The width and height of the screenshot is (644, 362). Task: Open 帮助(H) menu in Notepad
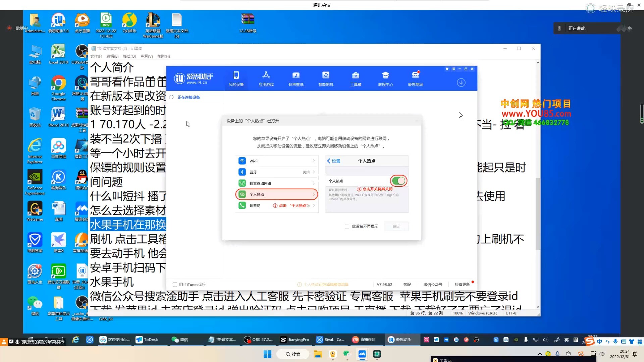tap(164, 56)
